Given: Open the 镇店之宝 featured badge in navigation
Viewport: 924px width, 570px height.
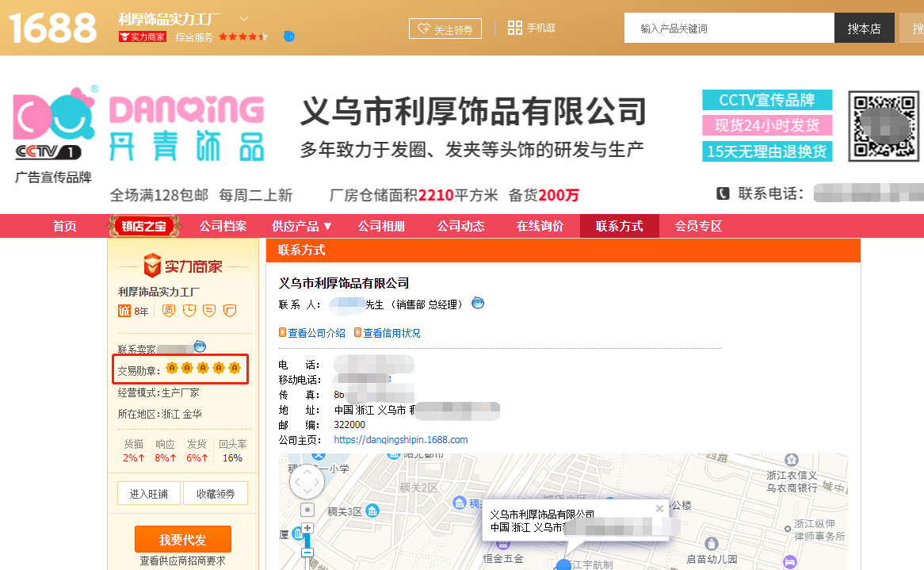Looking at the screenshot, I should tap(143, 227).
